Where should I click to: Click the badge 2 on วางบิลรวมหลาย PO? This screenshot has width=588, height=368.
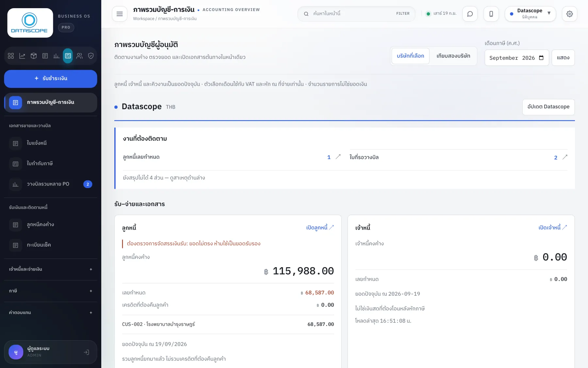pos(88,184)
